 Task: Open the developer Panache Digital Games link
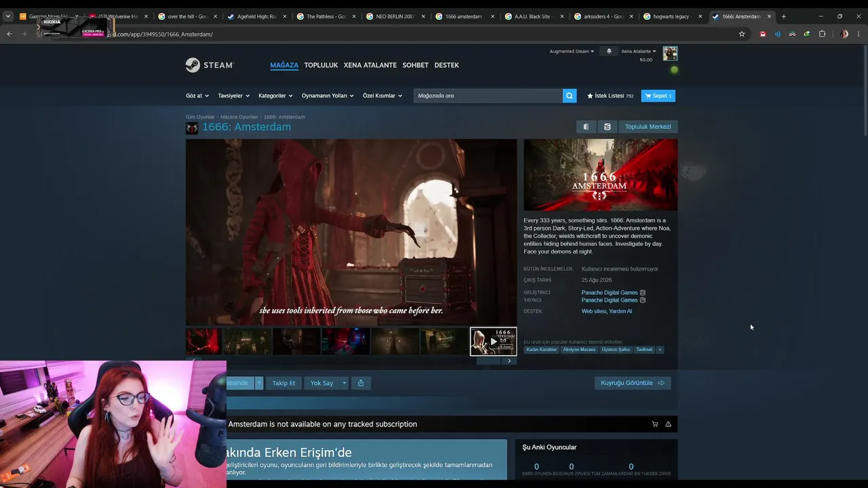coord(610,293)
